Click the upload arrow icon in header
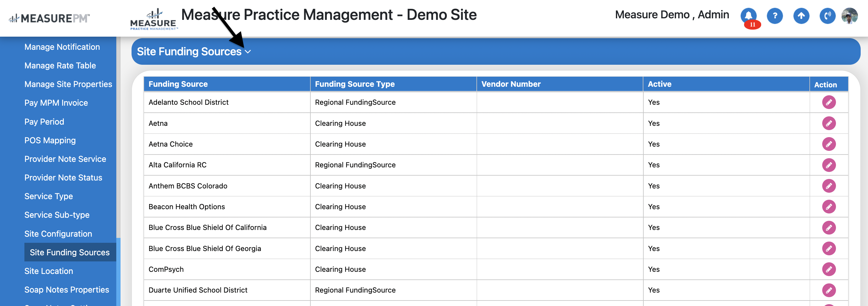This screenshot has width=868, height=306. coord(801,16)
